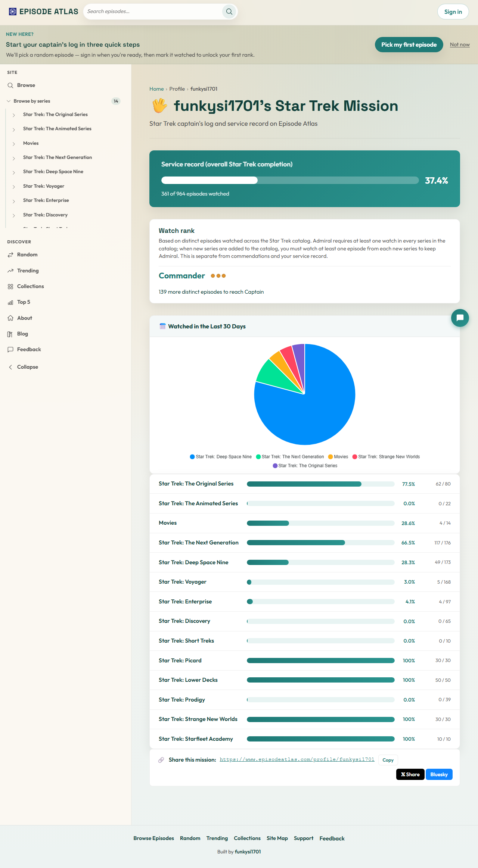This screenshot has width=478, height=868.
Task: Click the Star Trek: Starfleet Academy row label
Action: click(196, 739)
